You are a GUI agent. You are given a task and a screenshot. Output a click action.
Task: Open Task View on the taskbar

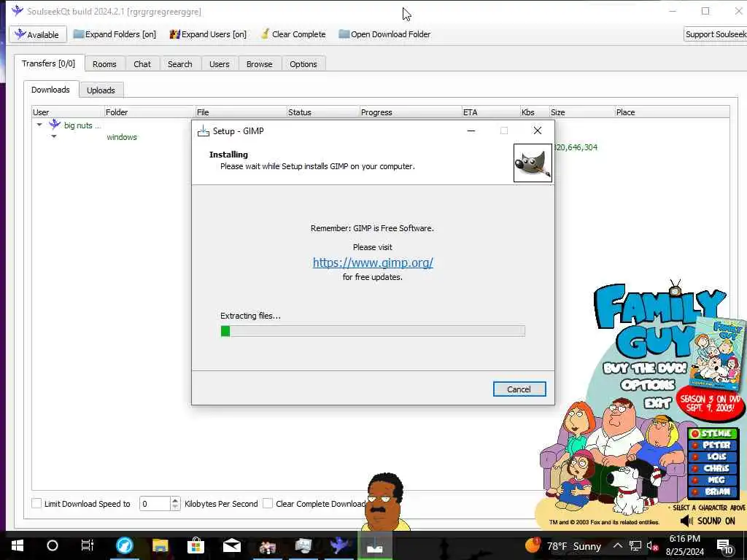[88, 545]
